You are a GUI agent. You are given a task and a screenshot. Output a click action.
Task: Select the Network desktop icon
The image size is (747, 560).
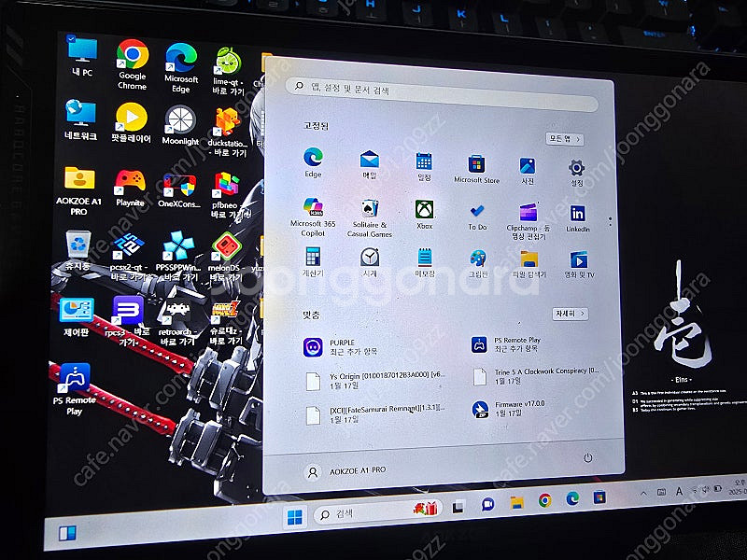click(x=80, y=119)
